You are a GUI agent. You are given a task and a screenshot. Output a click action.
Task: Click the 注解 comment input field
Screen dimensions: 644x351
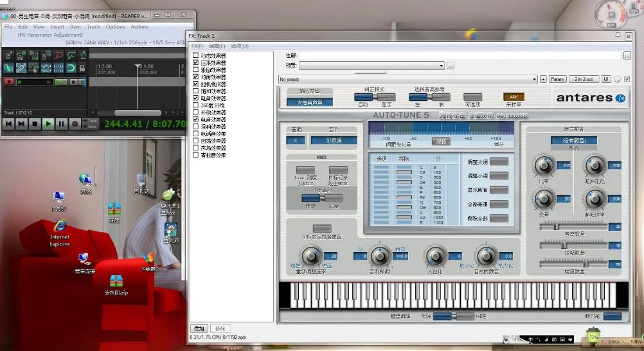click(x=460, y=55)
